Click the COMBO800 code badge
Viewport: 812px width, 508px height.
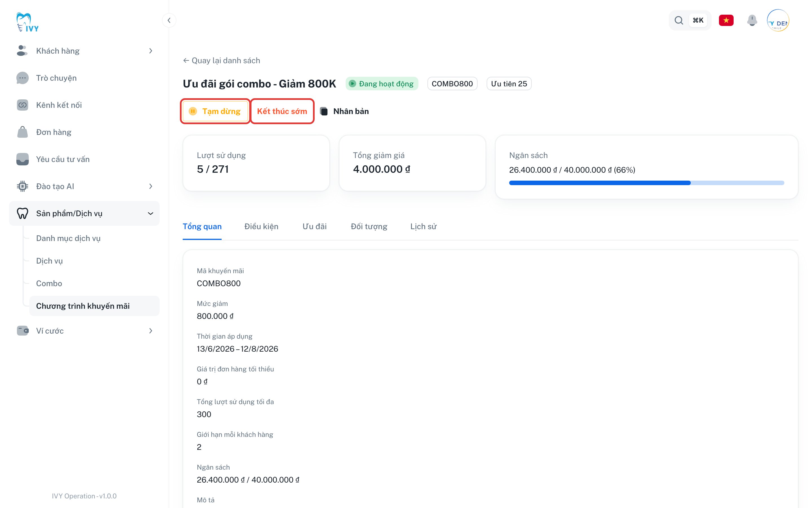tap(452, 84)
